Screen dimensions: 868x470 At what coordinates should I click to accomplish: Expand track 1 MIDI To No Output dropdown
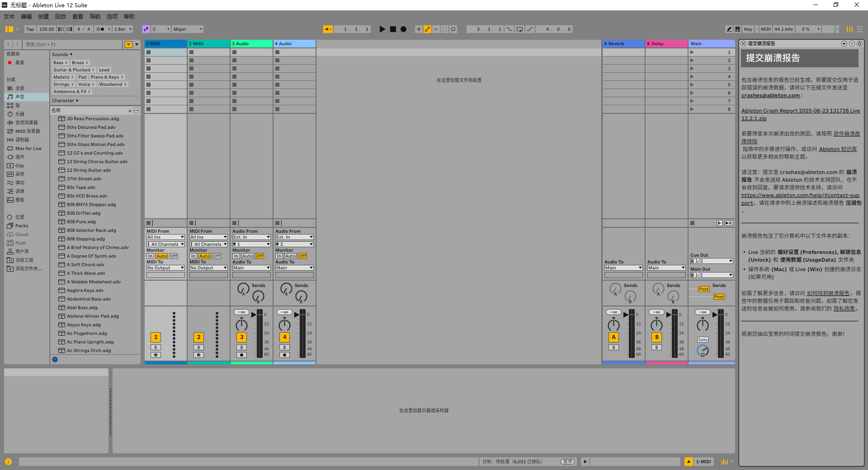[x=165, y=268]
